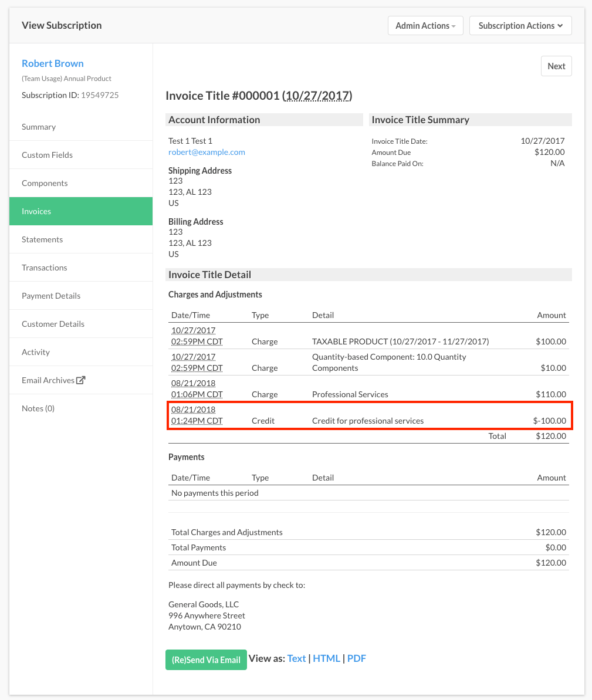The image size is (592, 700).
Task: Click the No payments this period row
Action: click(368, 493)
